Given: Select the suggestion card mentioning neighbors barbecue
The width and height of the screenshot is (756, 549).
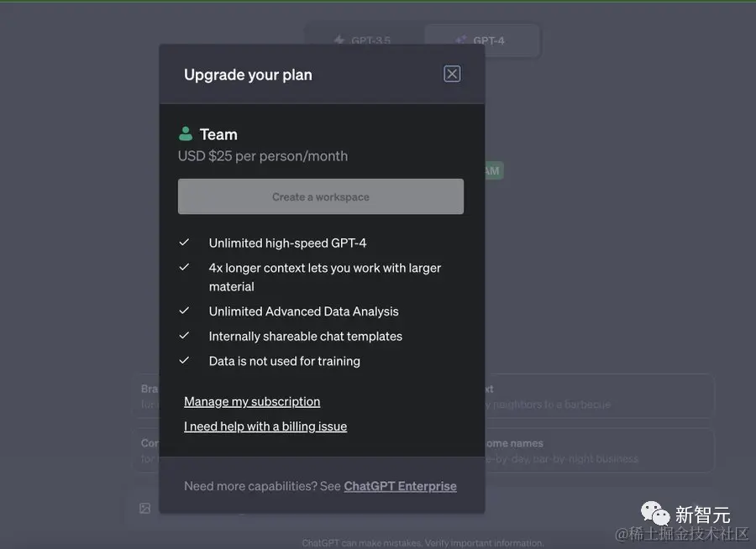Looking at the screenshot, I should click(598, 395).
